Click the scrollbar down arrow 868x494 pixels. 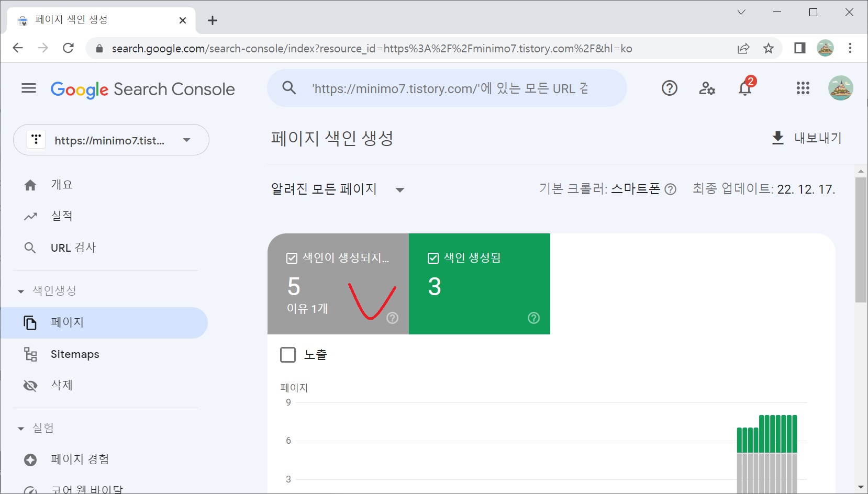tap(861, 487)
